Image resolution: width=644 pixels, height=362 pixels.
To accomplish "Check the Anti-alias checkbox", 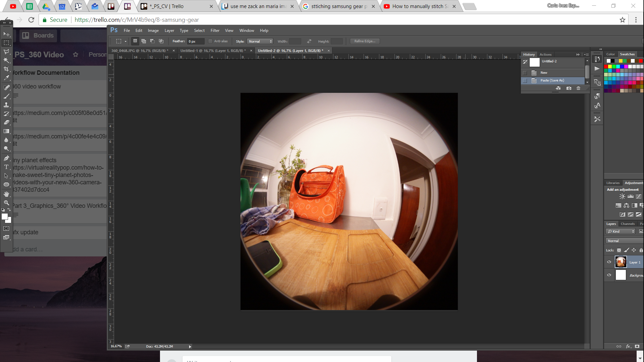I will coord(210,41).
